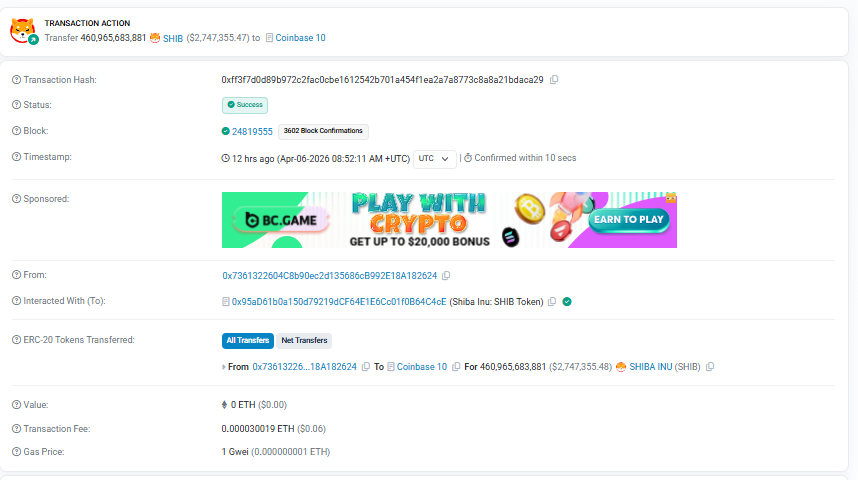
Task: Open SHIB token link in Transaction Action
Action: click(x=173, y=38)
